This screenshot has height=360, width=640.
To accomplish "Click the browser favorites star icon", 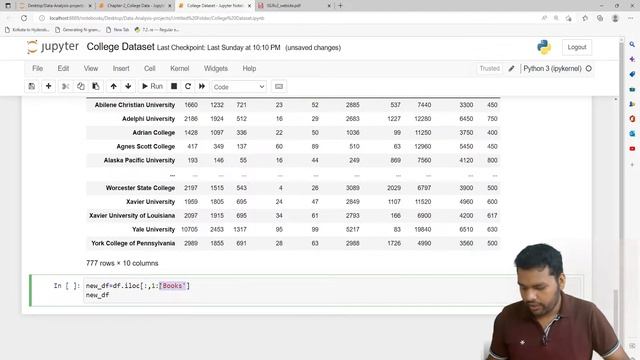I will point(585,18).
